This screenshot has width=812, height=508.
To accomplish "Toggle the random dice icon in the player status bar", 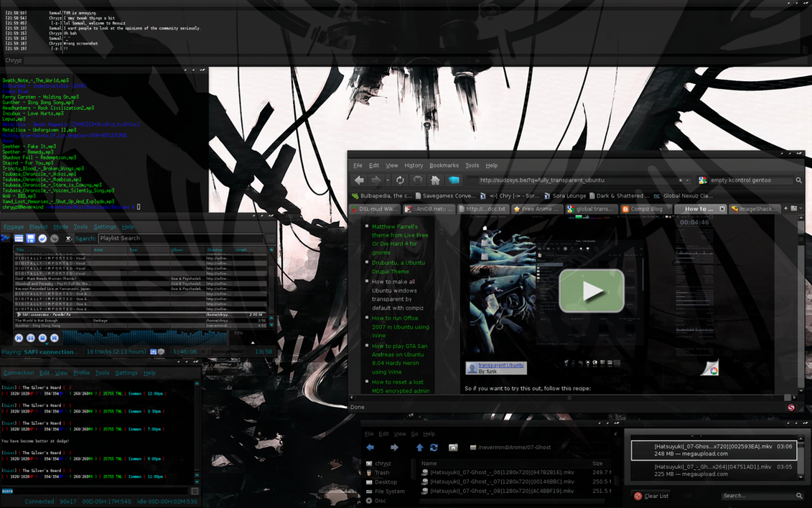I will point(161,351).
